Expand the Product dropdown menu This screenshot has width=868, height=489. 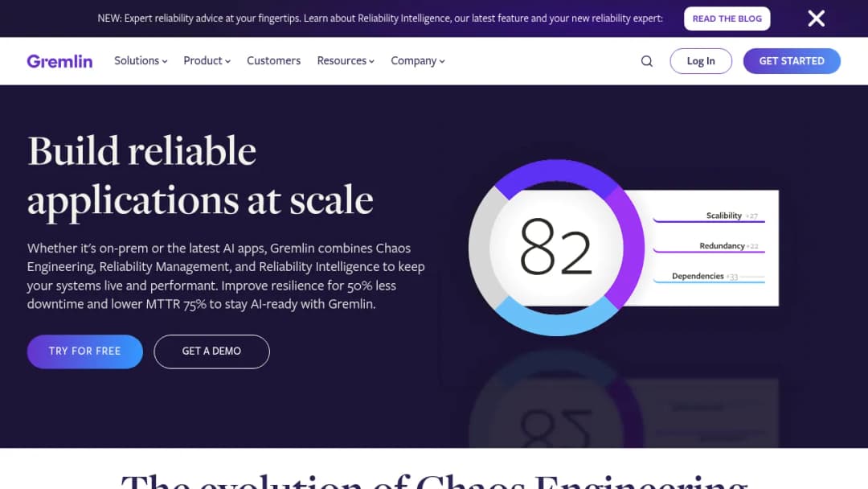[x=207, y=61]
